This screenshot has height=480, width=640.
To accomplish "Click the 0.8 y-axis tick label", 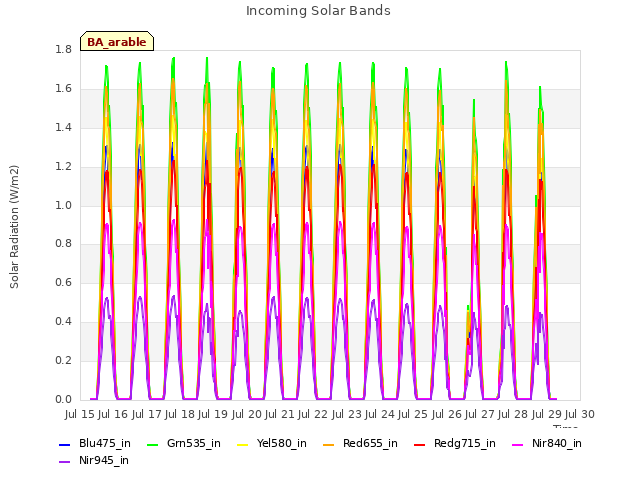I will click(x=63, y=244).
